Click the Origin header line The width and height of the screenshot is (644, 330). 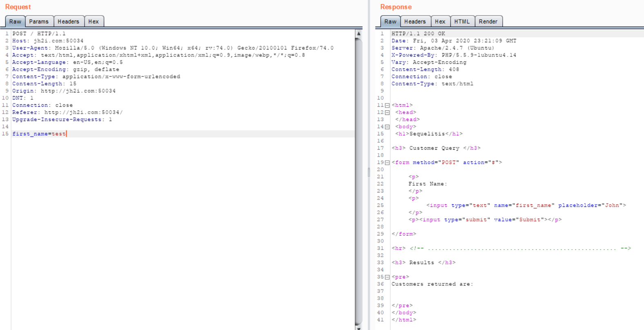[64, 91]
